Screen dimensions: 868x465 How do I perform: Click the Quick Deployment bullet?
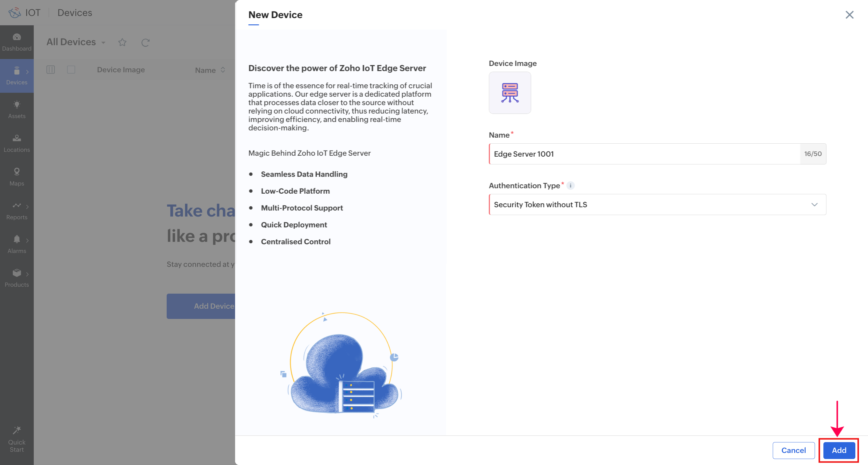point(294,225)
